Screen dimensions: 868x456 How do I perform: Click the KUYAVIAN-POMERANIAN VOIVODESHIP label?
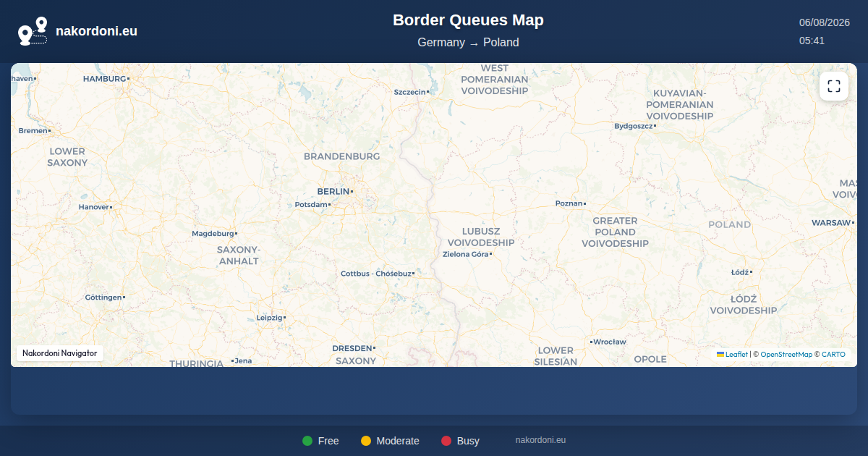tap(680, 104)
